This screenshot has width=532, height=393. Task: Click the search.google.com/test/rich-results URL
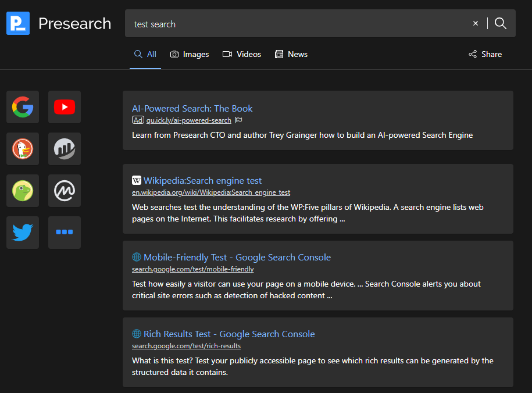click(x=186, y=346)
